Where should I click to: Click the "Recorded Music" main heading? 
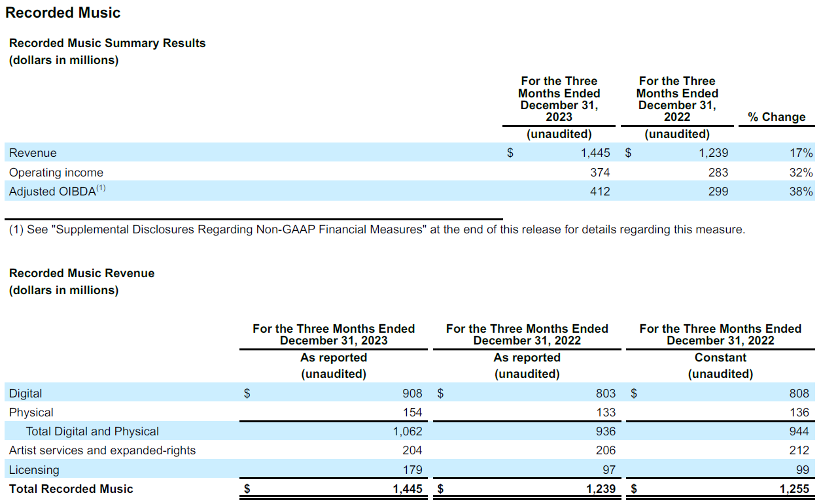[x=63, y=12]
